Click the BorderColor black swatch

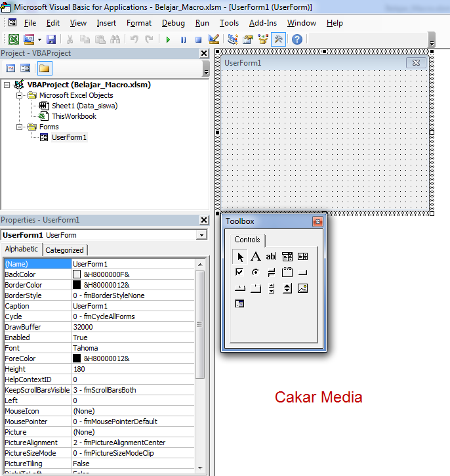tap(77, 285)
